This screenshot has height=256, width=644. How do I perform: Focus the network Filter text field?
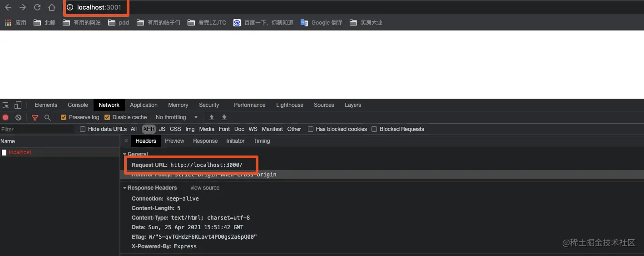[37, 130]
